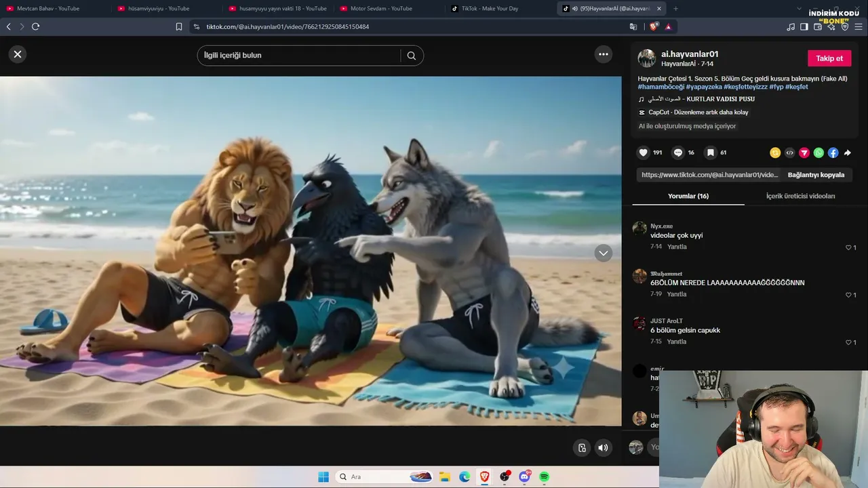Screen dimensions: 868x488
Task: Switch to İçerik üreticisi videoları tab
Action: 800,196
